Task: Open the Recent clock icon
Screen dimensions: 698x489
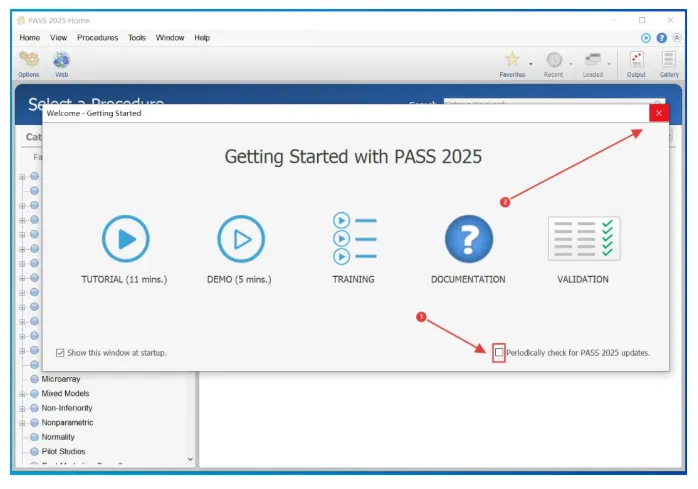Action: [x=554, y=59]
